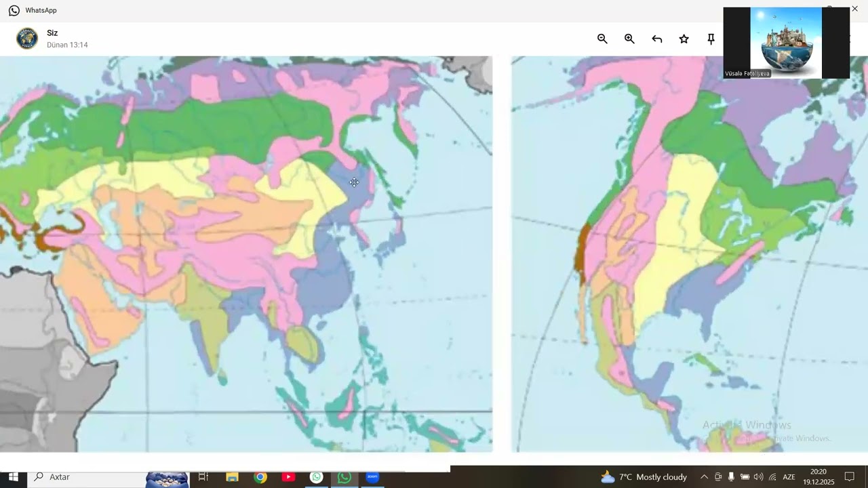The width and height of the screenshot is (868, 488).
Task: Show hidden system tray icons
Action: click(704, 477)
